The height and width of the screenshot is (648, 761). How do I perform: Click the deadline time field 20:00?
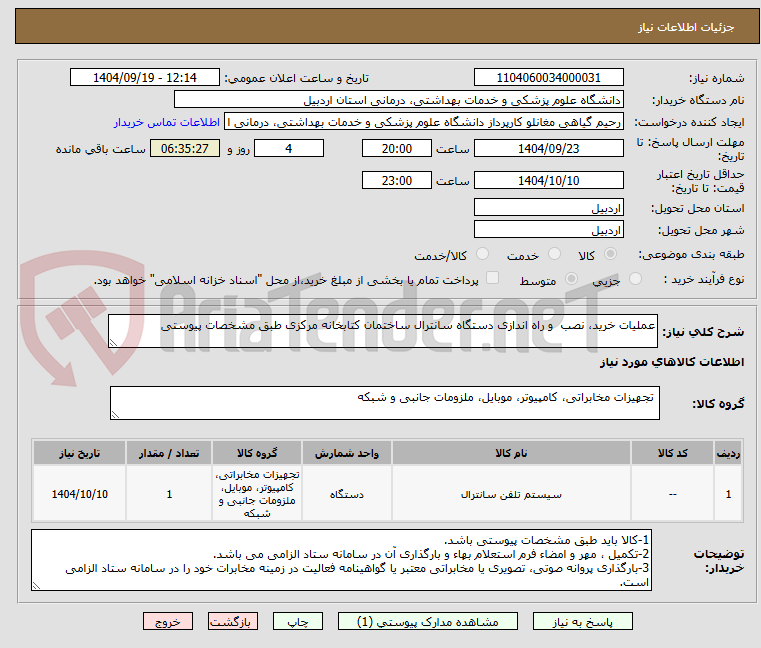[x=397, y=148]
